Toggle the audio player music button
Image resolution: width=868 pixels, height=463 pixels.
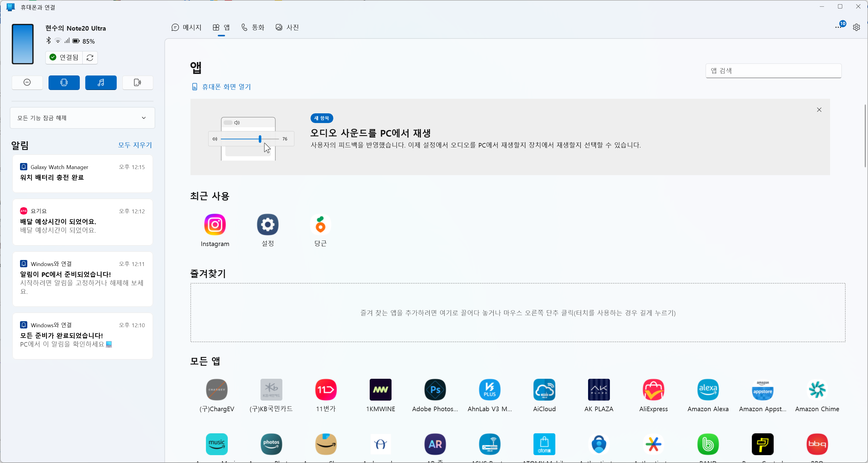pyautogui.click(x=101, y=82)
